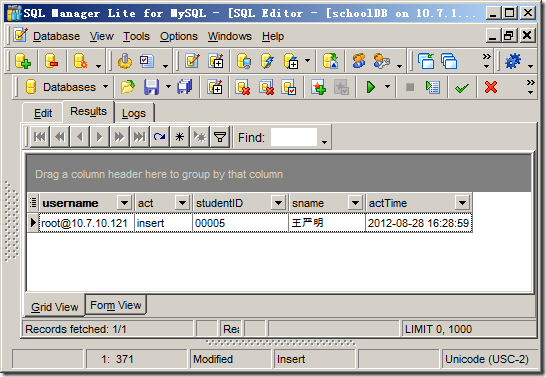Click the remove query icon with single red X
This screenshot has width=546, height=377.
click(243, 87)
